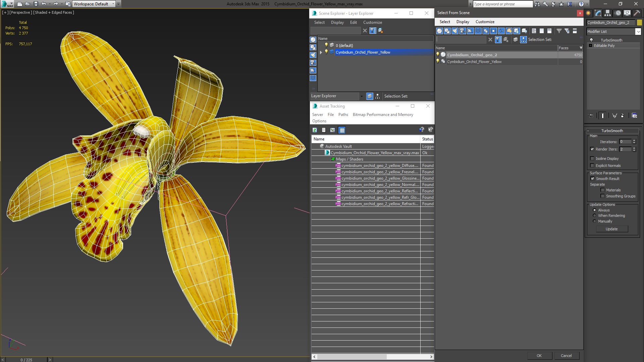Click the yellow object color swatch

[x=639, y=22]
